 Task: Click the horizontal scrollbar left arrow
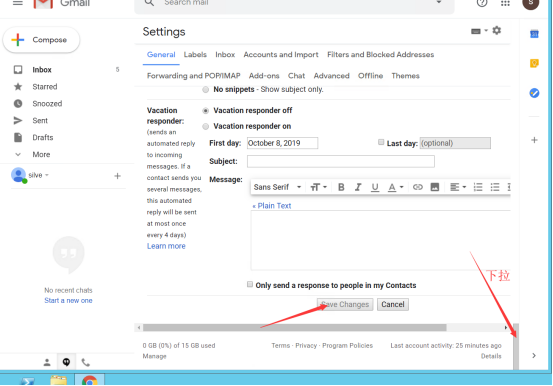pos(139,327)
